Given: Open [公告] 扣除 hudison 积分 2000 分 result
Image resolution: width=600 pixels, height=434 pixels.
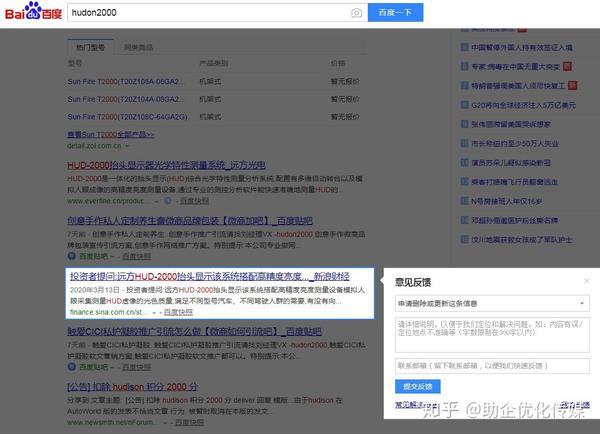Looking at the screenshot, I should [132, 387].
